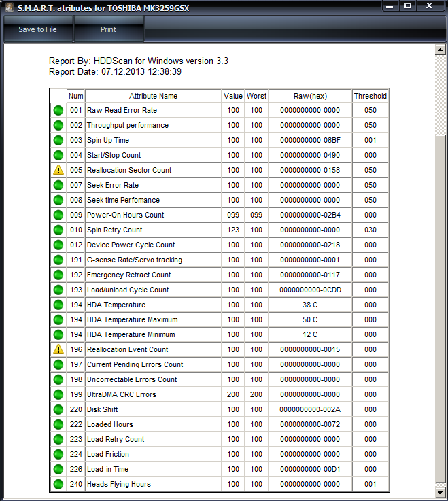Click the Num column header
The width and height of the screenshot is (448, 501).
click(76, 96)
